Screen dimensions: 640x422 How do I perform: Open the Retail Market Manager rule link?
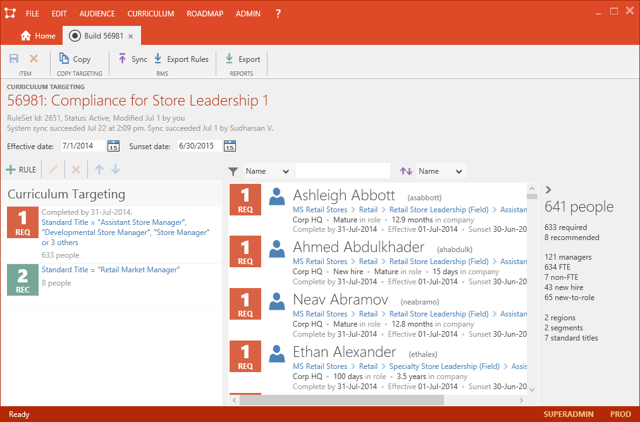111,270
